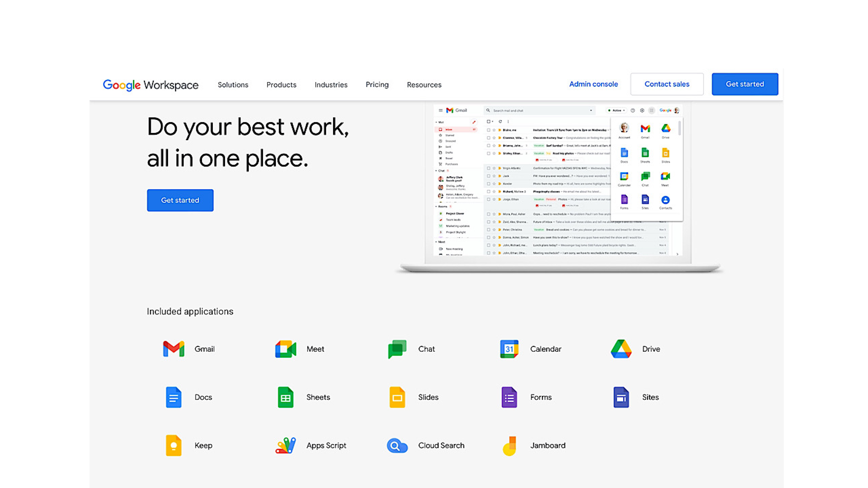Click the Contact sales button

click(x=667, y=84)
